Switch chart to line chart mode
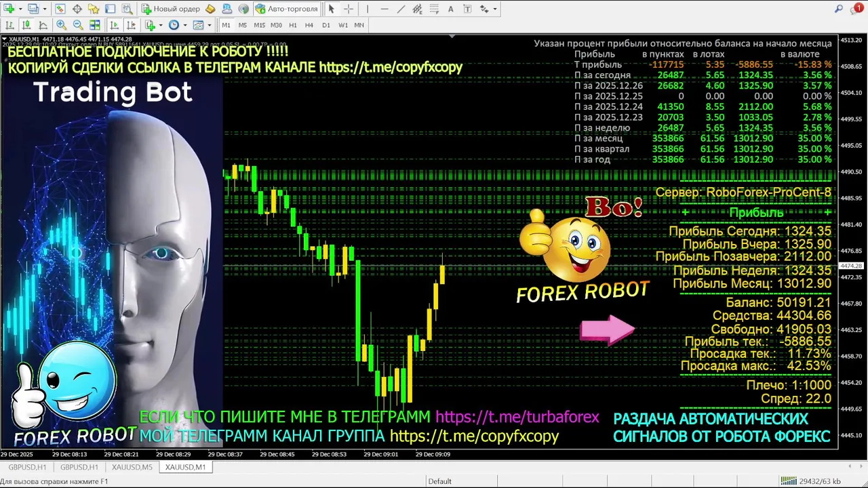The width and height of the screenshot is (868, 488). (x=43, y=25)
